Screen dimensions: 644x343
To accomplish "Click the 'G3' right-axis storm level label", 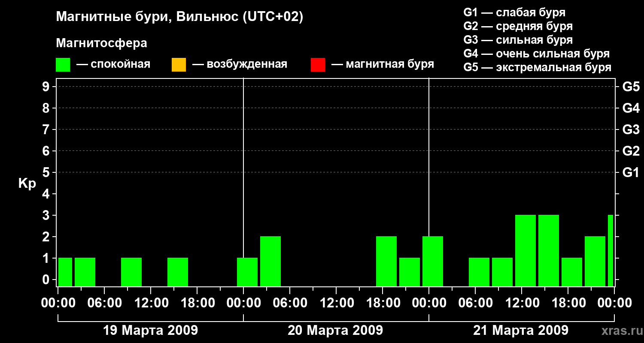I will [x=631, y=129].
